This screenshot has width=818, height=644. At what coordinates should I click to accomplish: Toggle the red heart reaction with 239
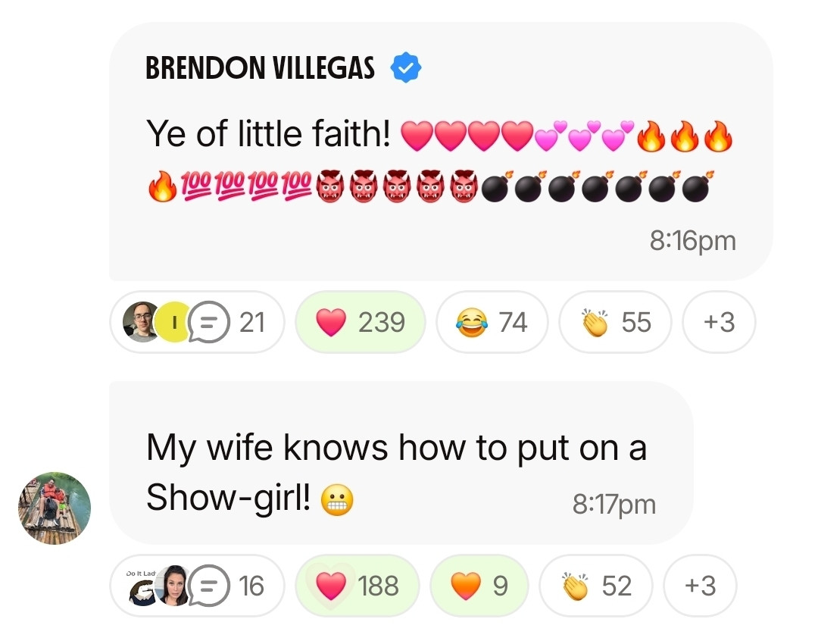(x=361, y=322)
